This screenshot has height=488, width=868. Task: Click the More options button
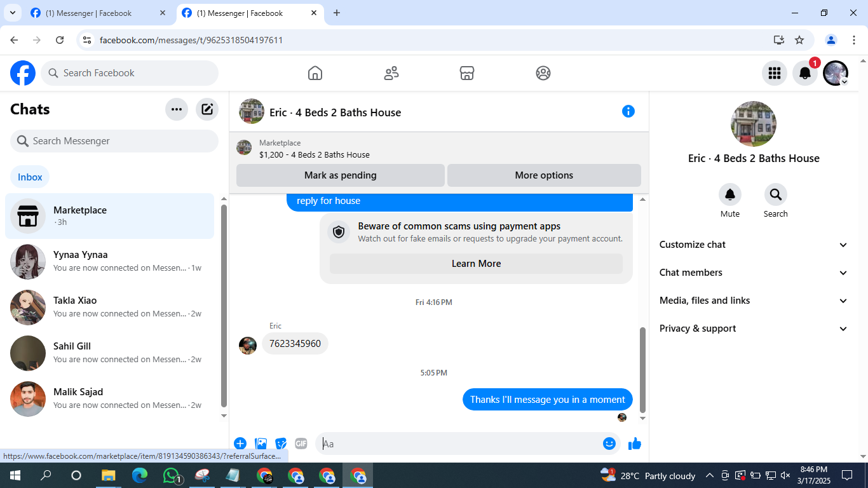(544, 175)
